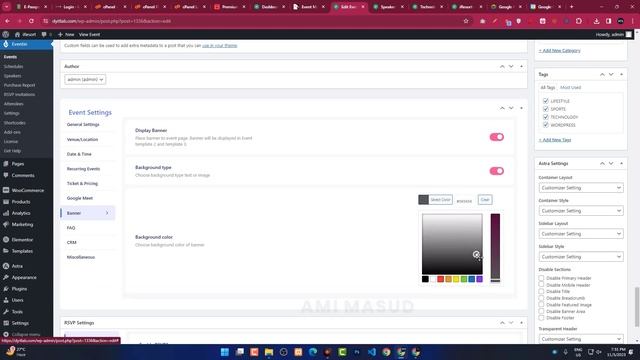Click the vertical hue slider strip

pyautogui.click(x=495, y=248)
